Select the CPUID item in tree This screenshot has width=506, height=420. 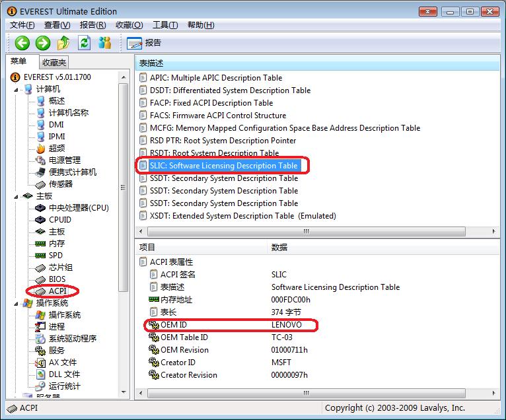pyautogui.click(x=59, y=220)
